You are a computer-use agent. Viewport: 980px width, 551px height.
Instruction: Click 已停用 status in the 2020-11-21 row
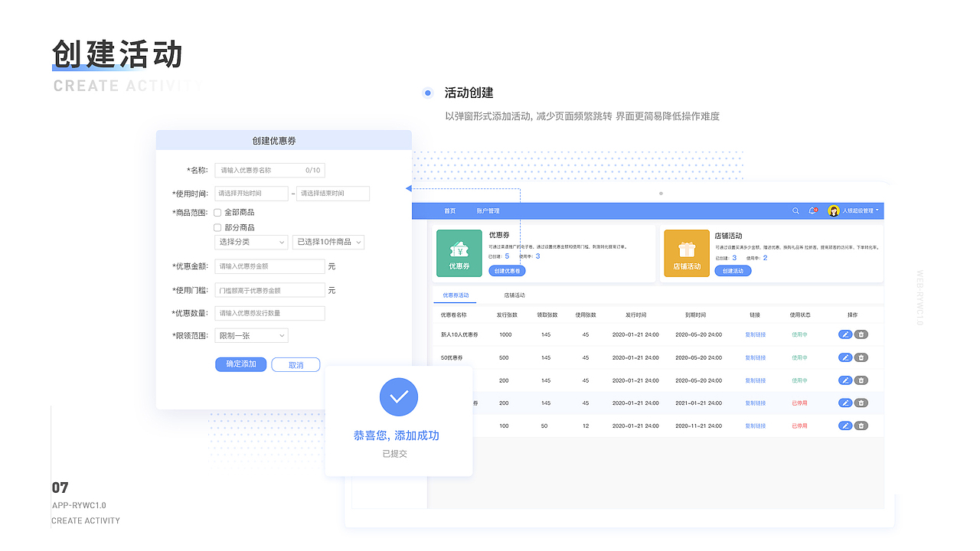click(x=799, y=425)
